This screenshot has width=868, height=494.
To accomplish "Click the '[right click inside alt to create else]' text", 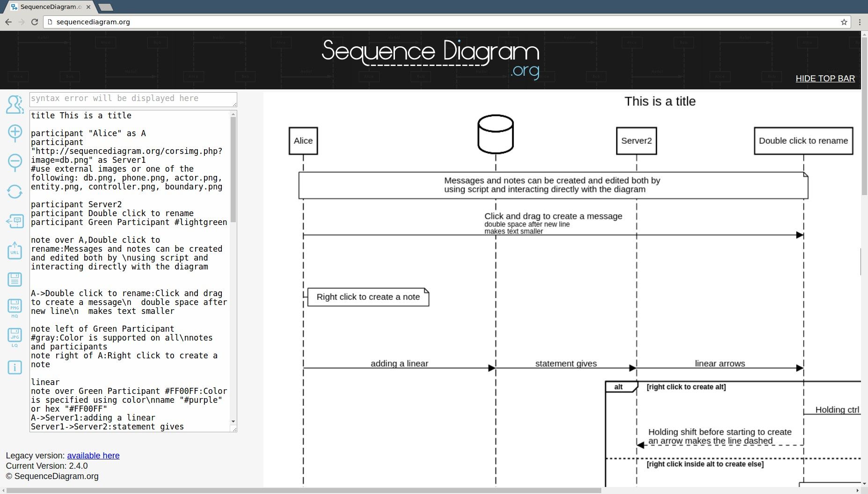I will tap(705, 464).
